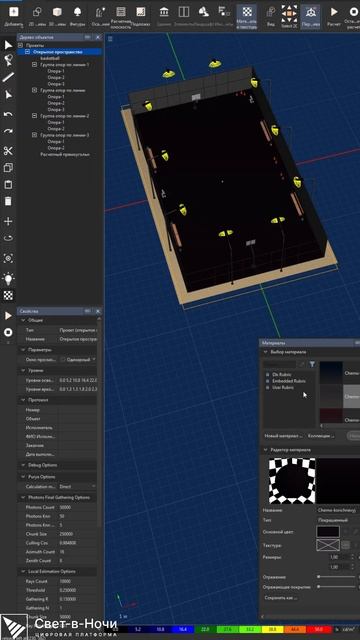The image size is (360, 640).
Task: Open the viewport hamburger menu icon
Action: (110, 38)
